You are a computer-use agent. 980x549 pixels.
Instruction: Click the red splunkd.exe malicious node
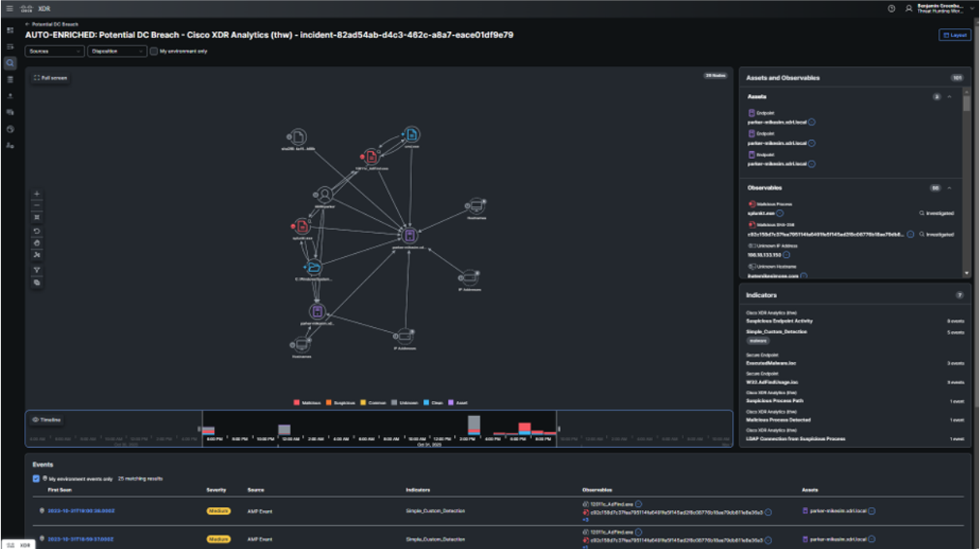coord(301,227)
